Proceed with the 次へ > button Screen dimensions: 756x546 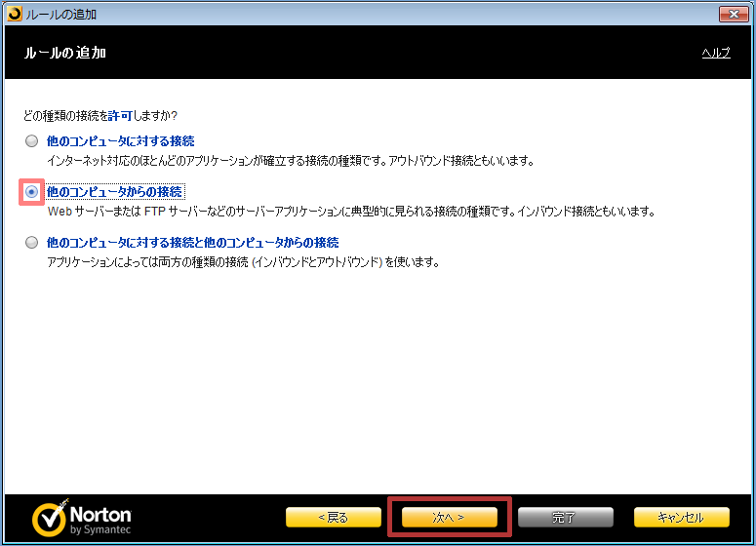point(450,517)
